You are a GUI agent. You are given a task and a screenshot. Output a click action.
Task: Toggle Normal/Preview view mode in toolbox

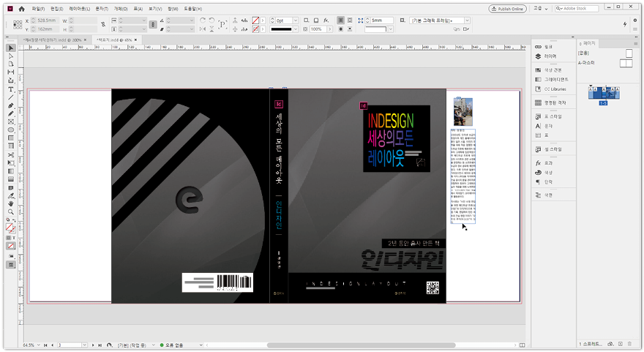coord(11,265)
